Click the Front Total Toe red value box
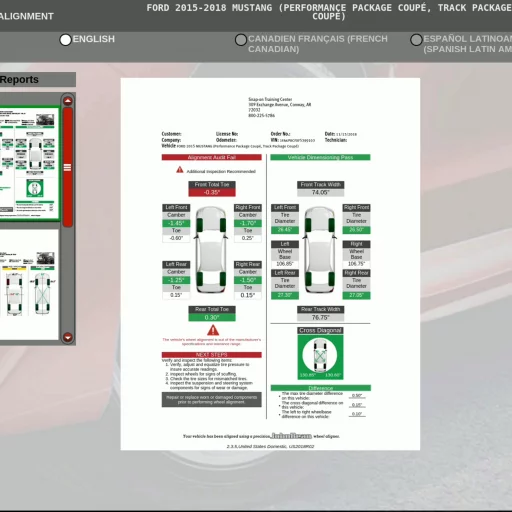The image size is (512, 512). coord(212,192)
